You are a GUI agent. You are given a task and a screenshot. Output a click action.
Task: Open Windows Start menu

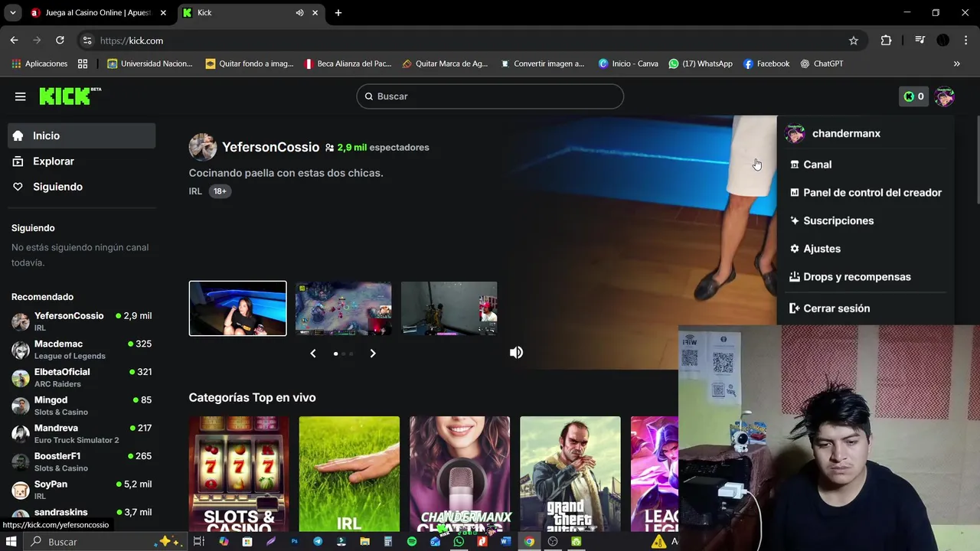point(11,541)
